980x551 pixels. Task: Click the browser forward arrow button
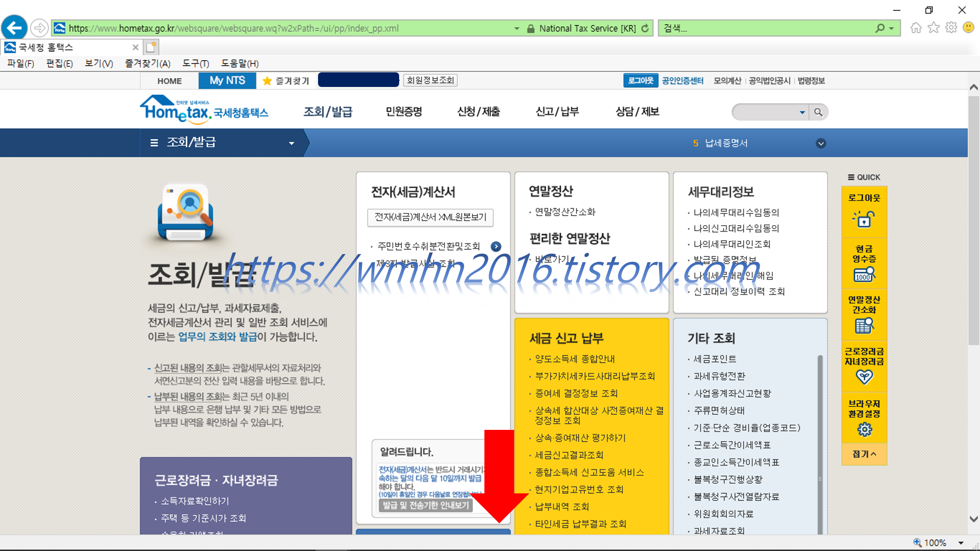pos(39,28)
